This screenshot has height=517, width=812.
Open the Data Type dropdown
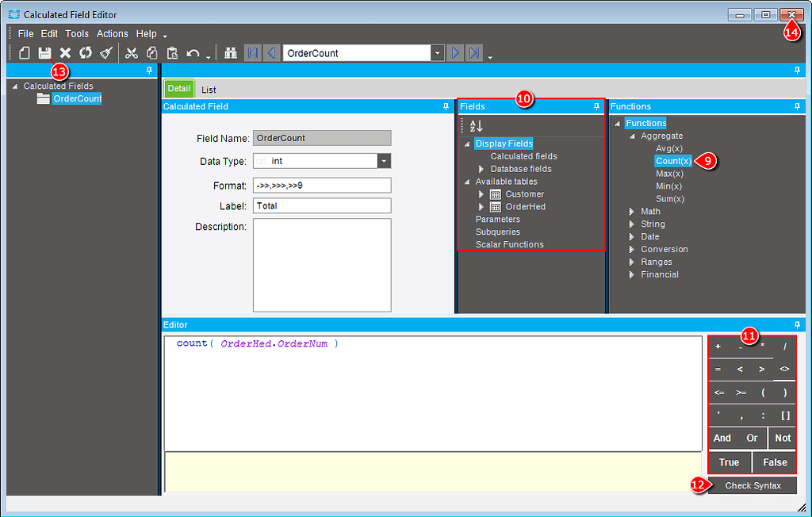point(384,161)
